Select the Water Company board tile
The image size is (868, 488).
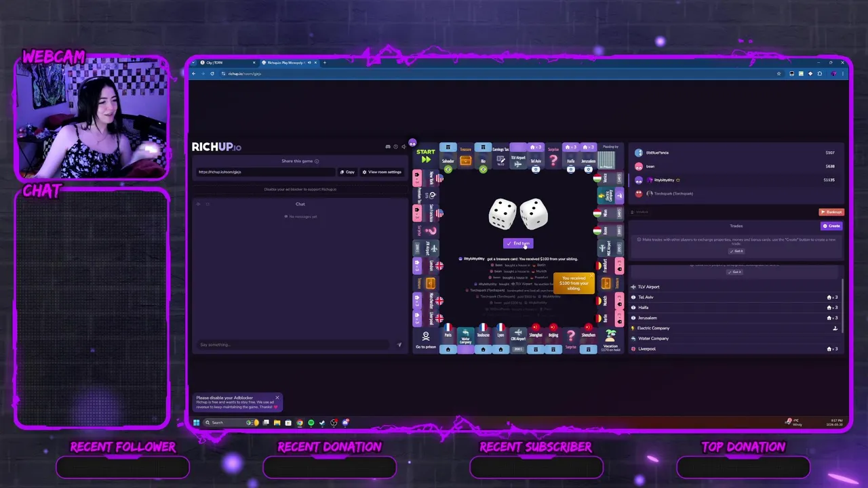point(465,340)
